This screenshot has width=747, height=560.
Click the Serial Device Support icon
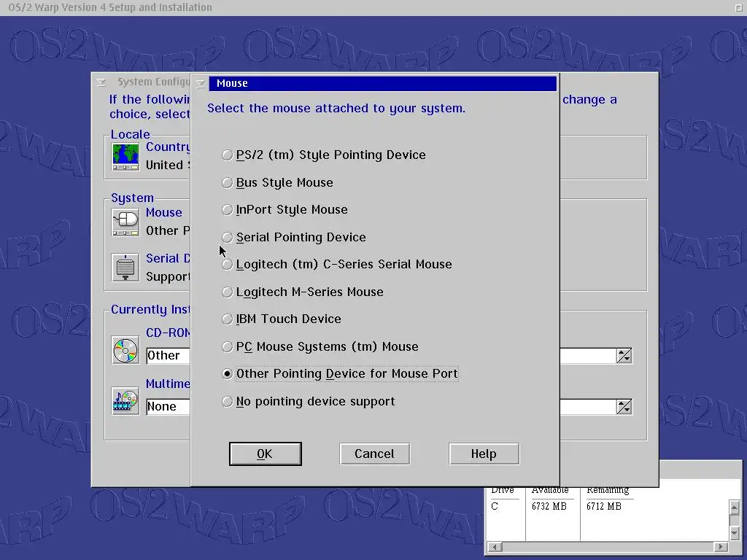[x=125, y=268]
